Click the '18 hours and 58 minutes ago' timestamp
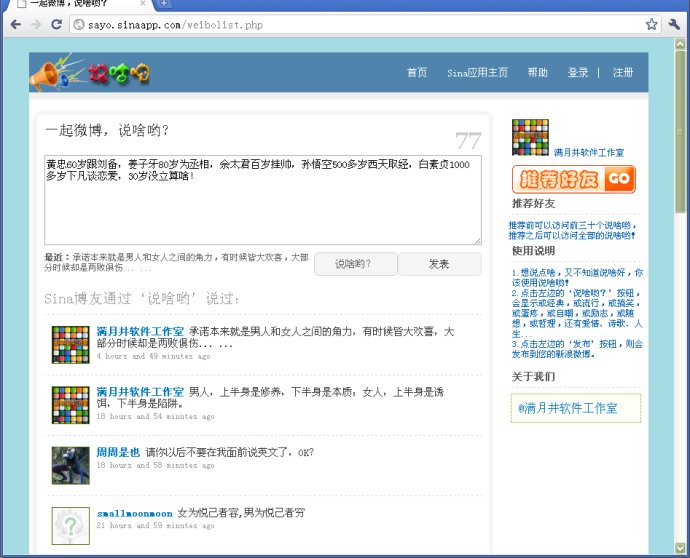690x558 pixels. [155, 465]
